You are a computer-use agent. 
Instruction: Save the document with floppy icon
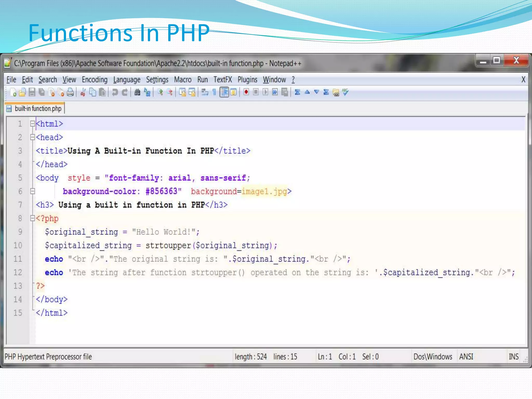click(32, 92)
